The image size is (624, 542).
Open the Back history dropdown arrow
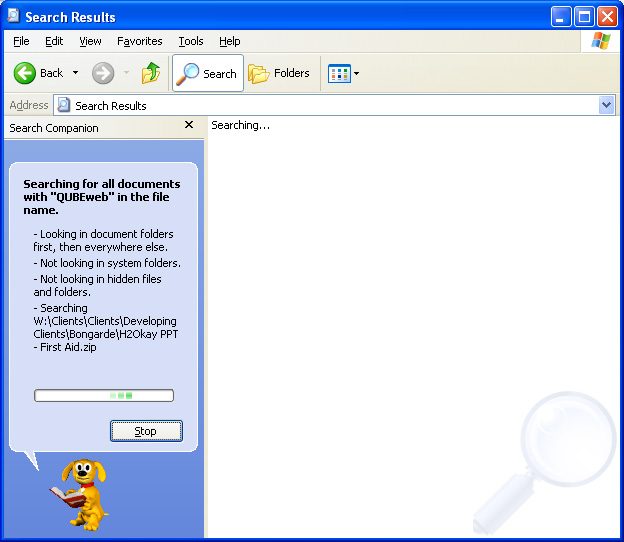pyautogui.click(x=75, y=73)
